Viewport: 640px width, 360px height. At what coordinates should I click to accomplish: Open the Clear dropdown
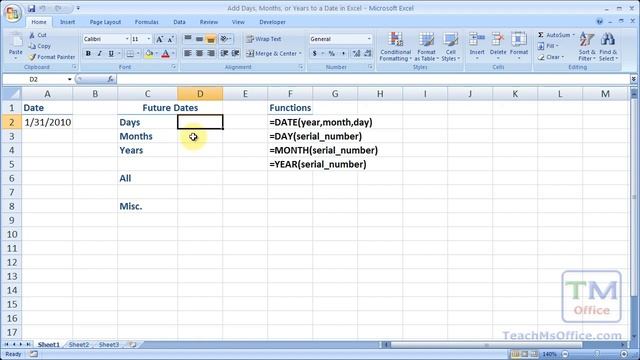(x=550, y=57)
